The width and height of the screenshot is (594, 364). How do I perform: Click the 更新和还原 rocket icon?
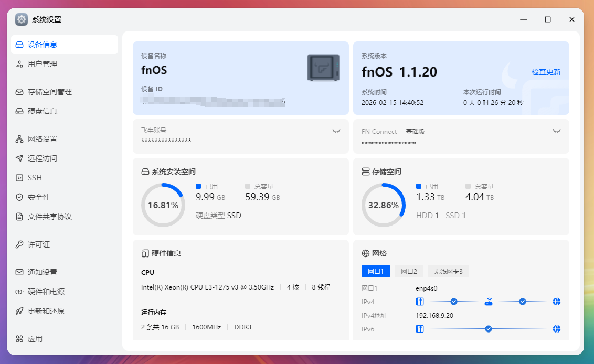pyautogui.click(x=19, y=311)
